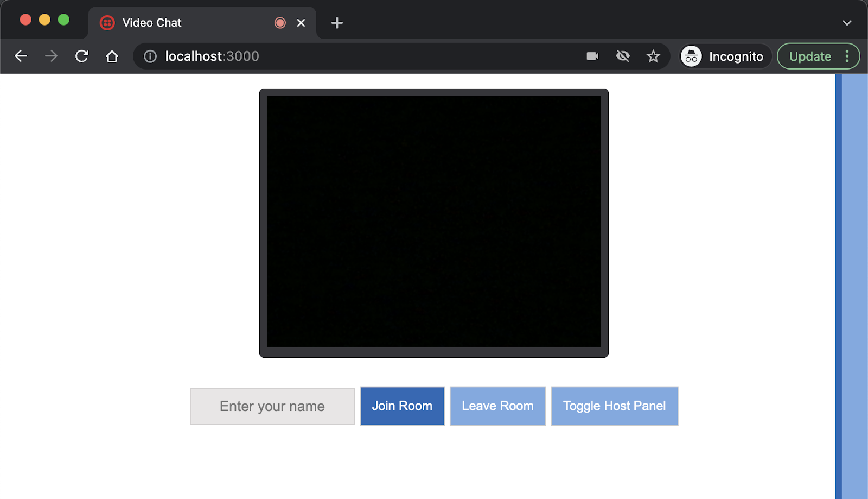This screenshot has width=868, height=499.
Task: Reload the localhost page
Action: tap(81, 56)
